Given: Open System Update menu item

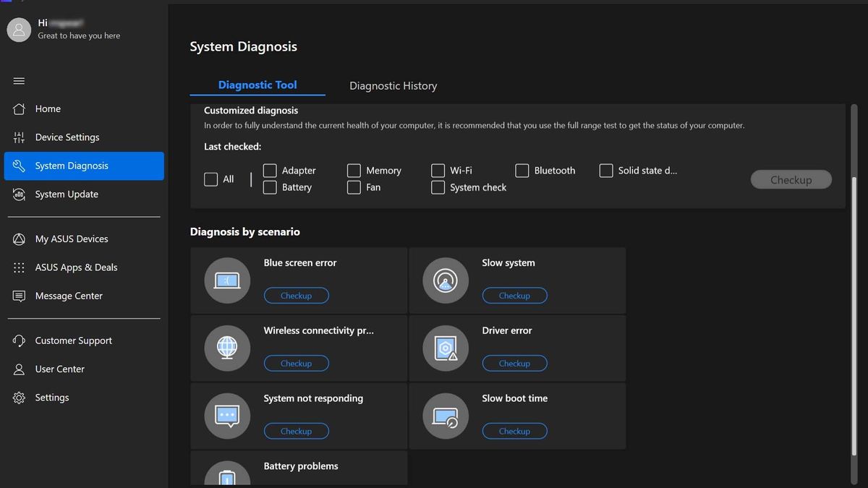Looking at the screenshot, I should [84, 194].
